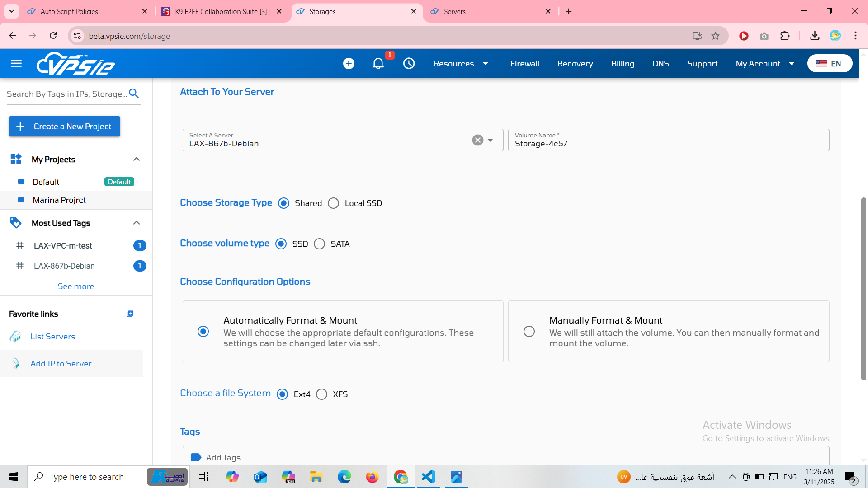Select Local SSD storage type
The width and height of the screenshot is (868, 488).
(x=334, y=203)
